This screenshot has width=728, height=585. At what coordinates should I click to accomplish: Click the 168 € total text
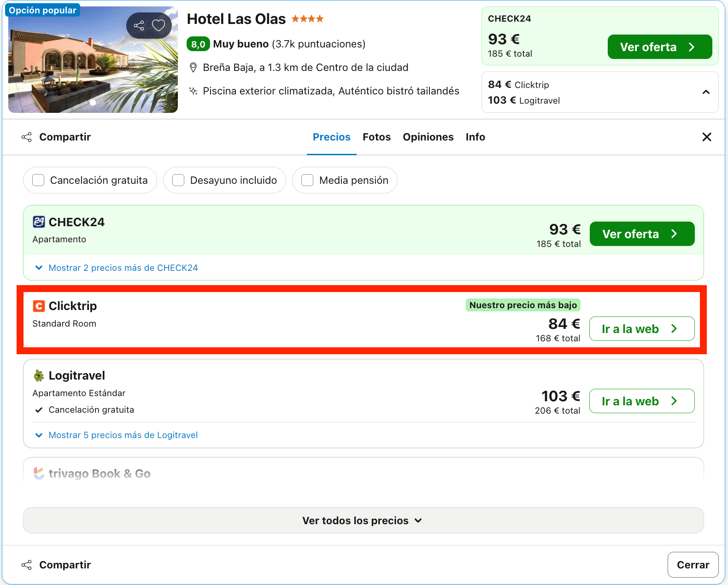(558, 339)
